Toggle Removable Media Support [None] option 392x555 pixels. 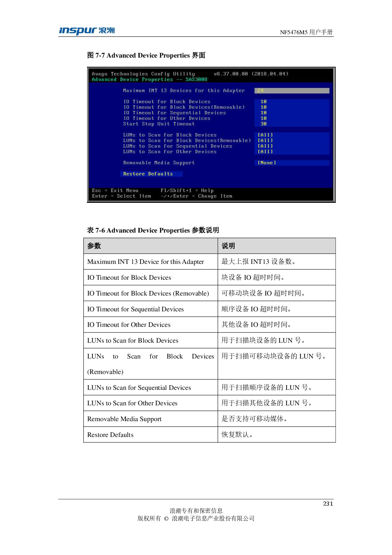[x=267, y=163]
